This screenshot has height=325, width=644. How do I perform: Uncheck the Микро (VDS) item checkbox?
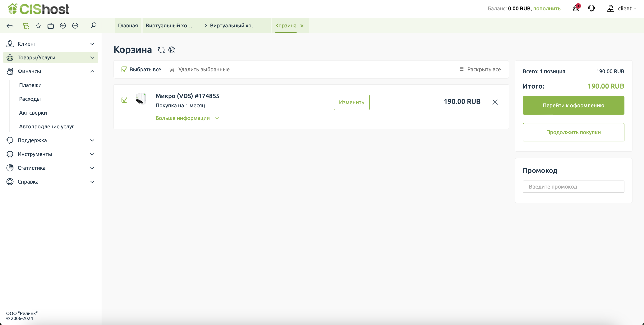(x=124, y=100)
